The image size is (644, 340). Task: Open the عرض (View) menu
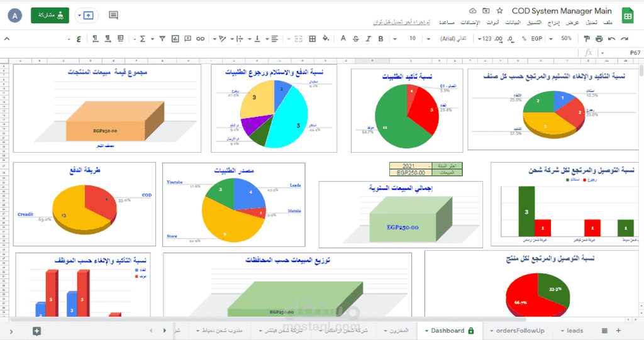point(572,22)
